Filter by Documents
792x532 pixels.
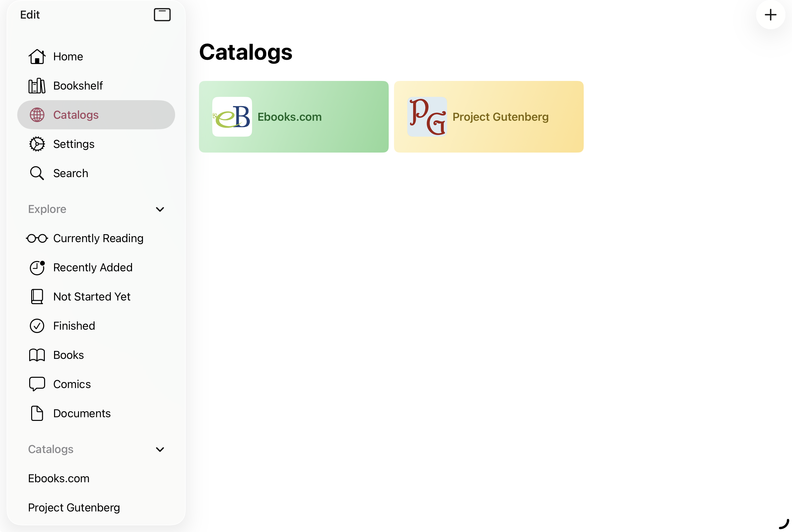(x=96, y=413)
